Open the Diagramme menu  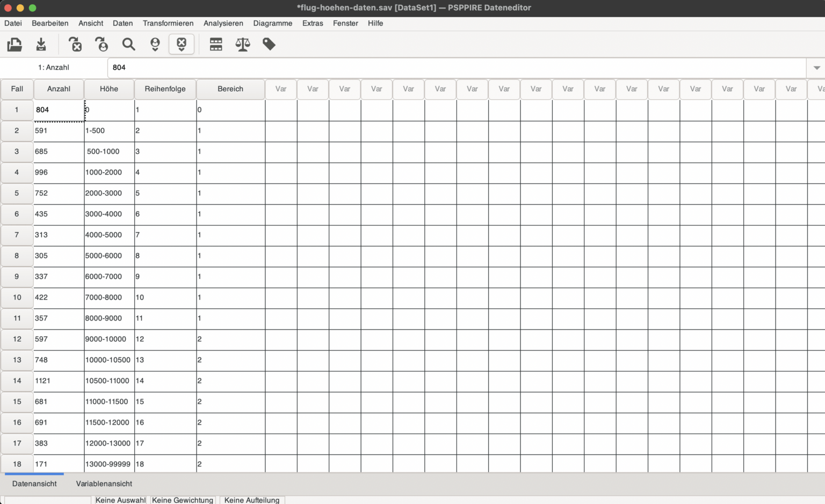coord(273,24)
